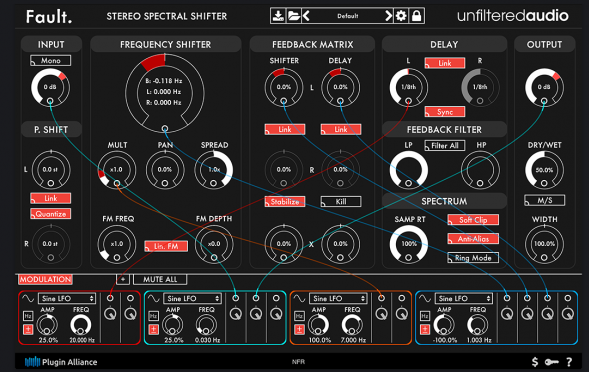Toggle Soft Clip in Spectrum
The image size is (589, 372).
pyautogui.click(x=473, y=220)
